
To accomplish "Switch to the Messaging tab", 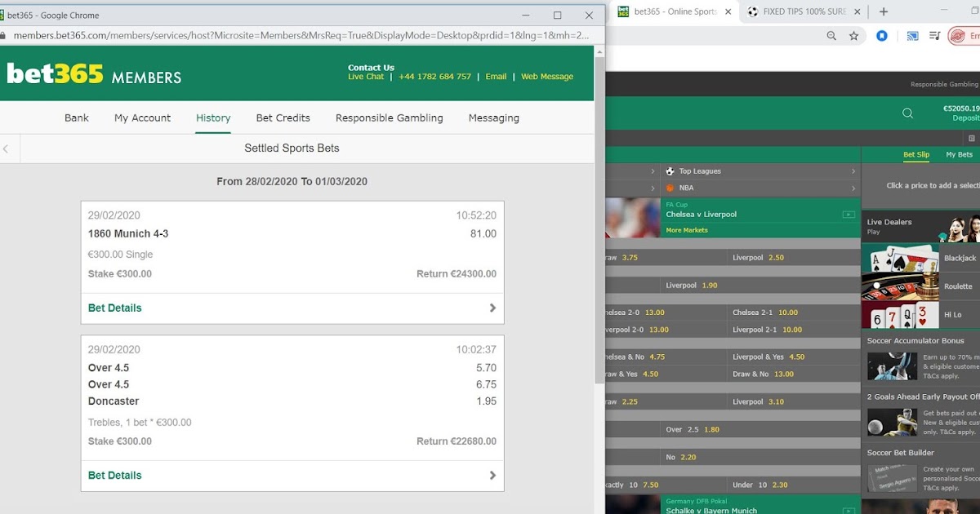I will [493, 117].
